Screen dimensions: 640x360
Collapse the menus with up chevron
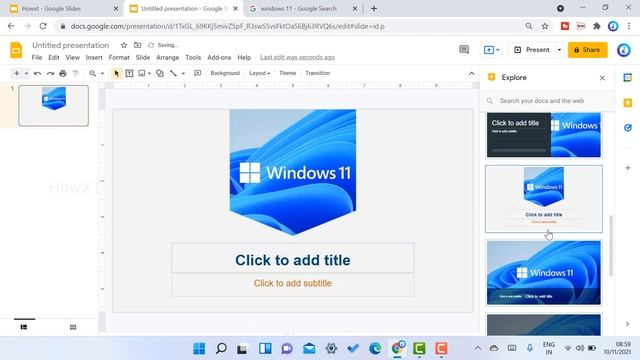click(471, 73)
